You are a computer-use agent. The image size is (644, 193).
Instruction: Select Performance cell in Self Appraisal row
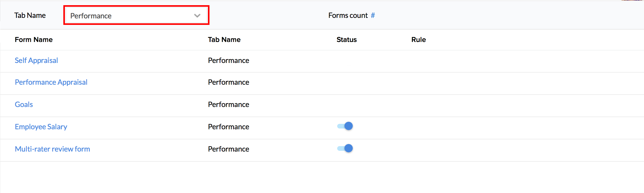[x=228, y=60]
